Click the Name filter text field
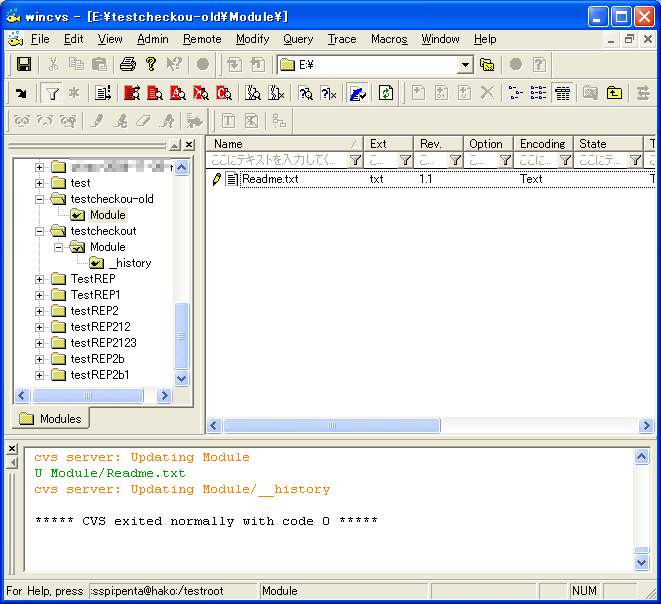Screen dimensions: 661x604 click(x=278, y=160)
